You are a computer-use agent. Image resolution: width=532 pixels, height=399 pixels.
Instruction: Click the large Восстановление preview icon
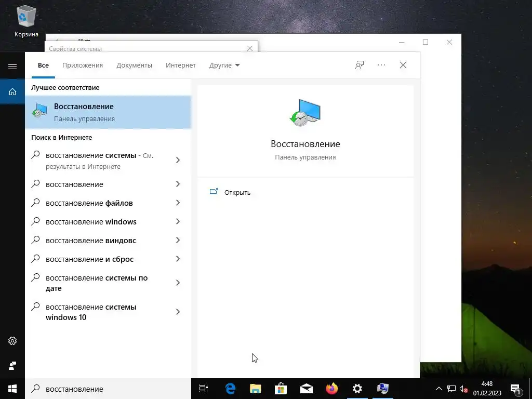tap(305, 113)
